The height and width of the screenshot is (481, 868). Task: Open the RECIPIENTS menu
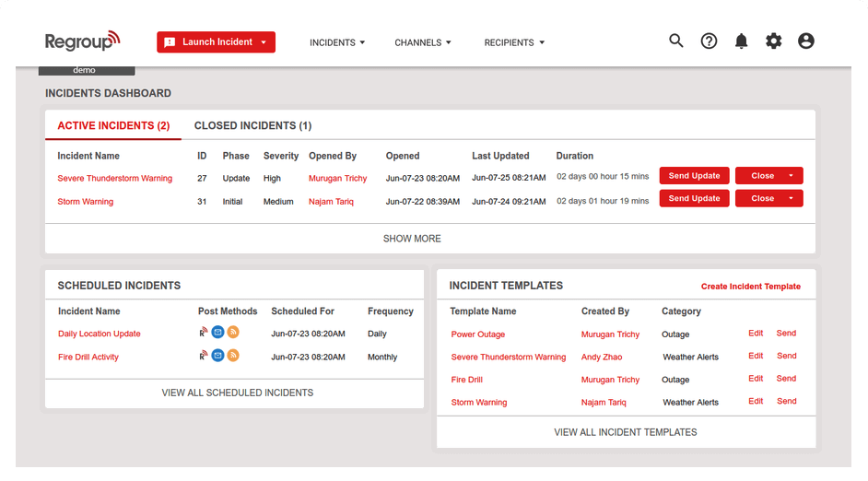click(514, 42)
